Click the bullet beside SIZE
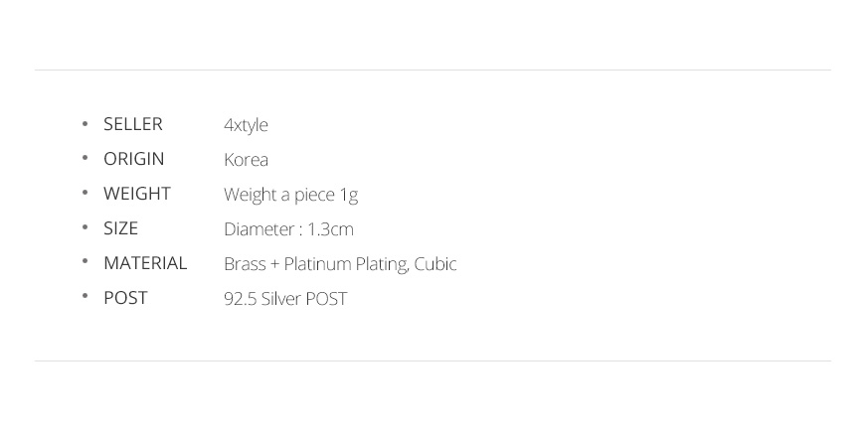Screen dimensions: 868x434 [85, 227]
